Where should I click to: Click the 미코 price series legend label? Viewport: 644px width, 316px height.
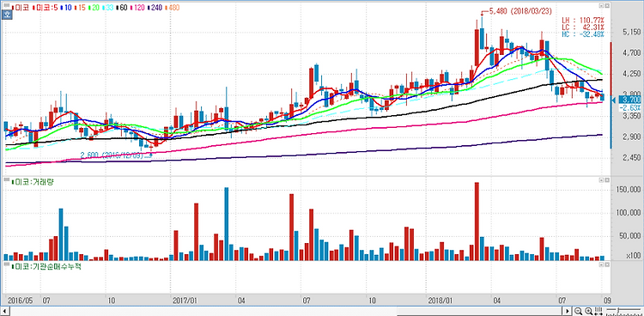20,8
